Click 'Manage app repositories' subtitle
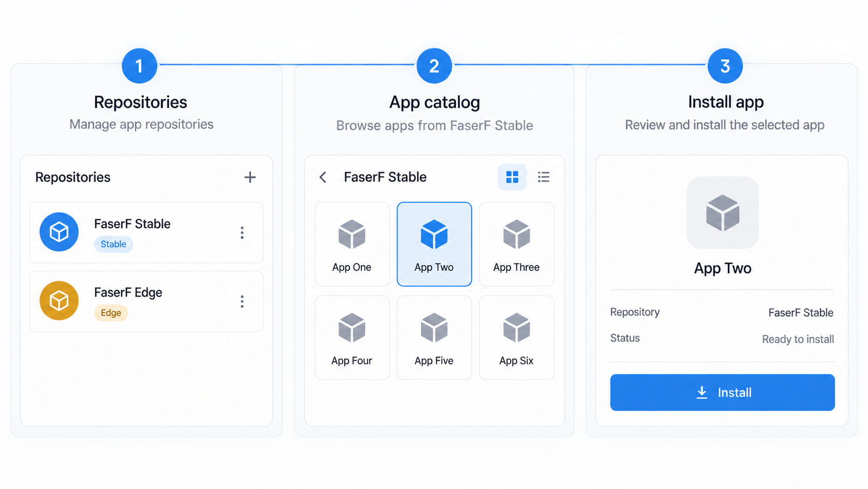The width and height of the screenshot is (868, 489). (x=141, y=124)
